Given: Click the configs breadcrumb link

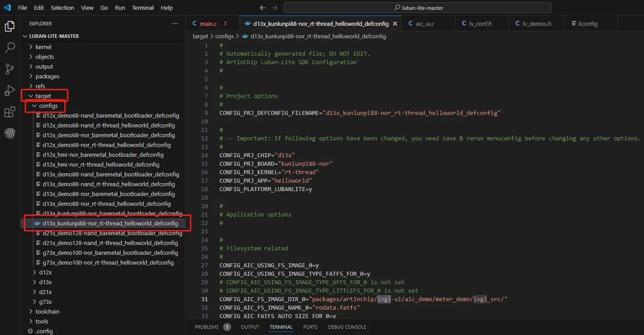Looking at the screenshot, I should [x=224, y=37].
